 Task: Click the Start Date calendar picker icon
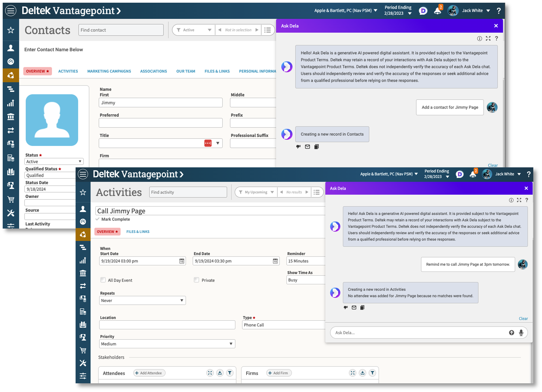click(x=182, y=261)
